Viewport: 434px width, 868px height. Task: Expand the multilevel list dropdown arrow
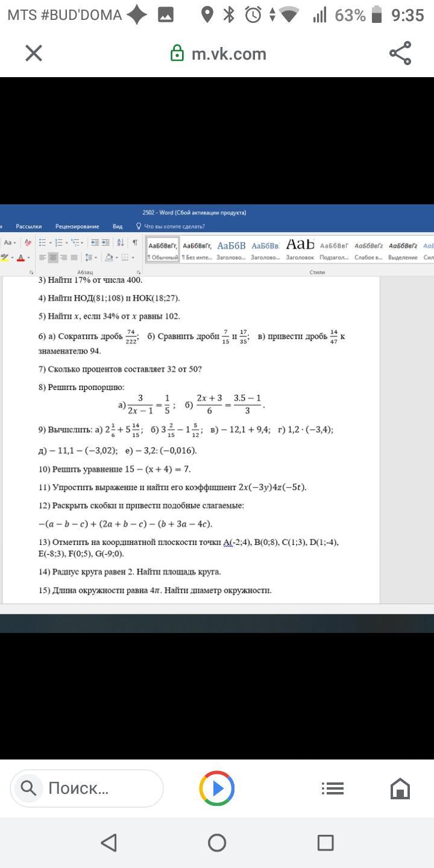82,243
